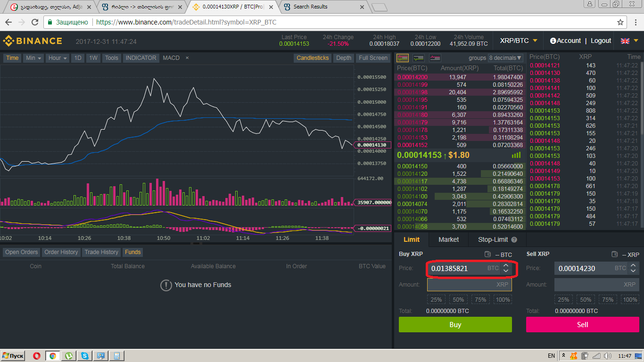Open the Min interval dropdown
This screenshot has width=644, height=362.
pos(33,58)
